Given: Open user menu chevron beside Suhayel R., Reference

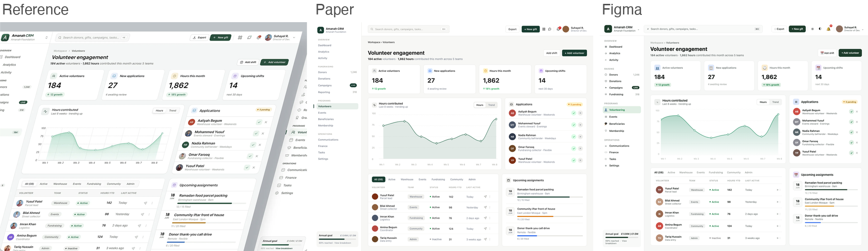Looking at the screenshot, I should click(x=294, y=37).
